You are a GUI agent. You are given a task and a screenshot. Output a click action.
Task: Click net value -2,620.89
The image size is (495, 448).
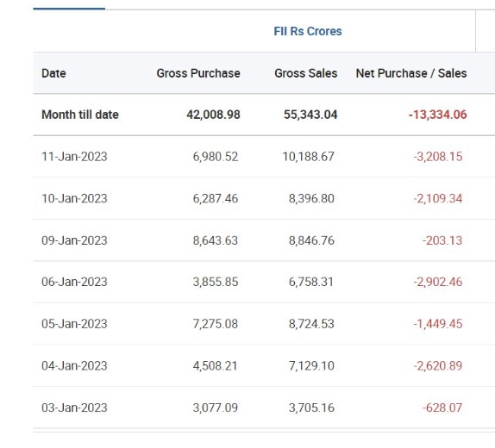438,365
